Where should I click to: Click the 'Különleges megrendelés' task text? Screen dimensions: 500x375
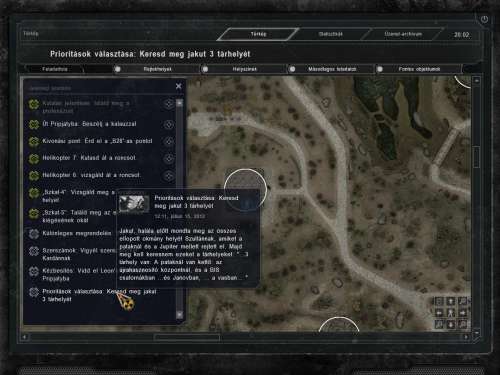[77, 233]
